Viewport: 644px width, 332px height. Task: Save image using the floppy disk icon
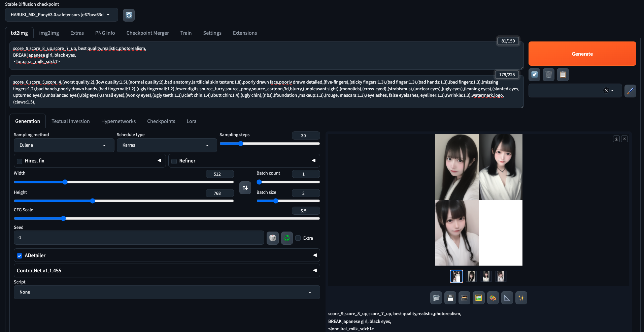[450, 298]
